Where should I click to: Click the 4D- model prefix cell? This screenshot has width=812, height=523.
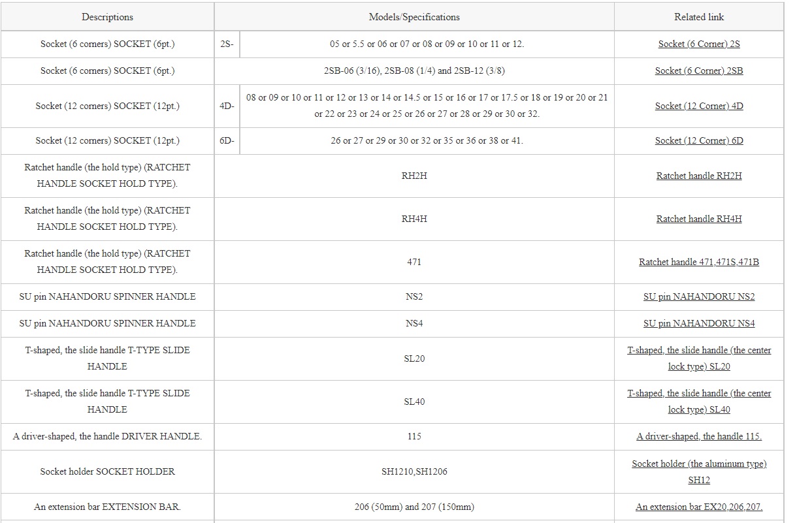tap(227, 106)
